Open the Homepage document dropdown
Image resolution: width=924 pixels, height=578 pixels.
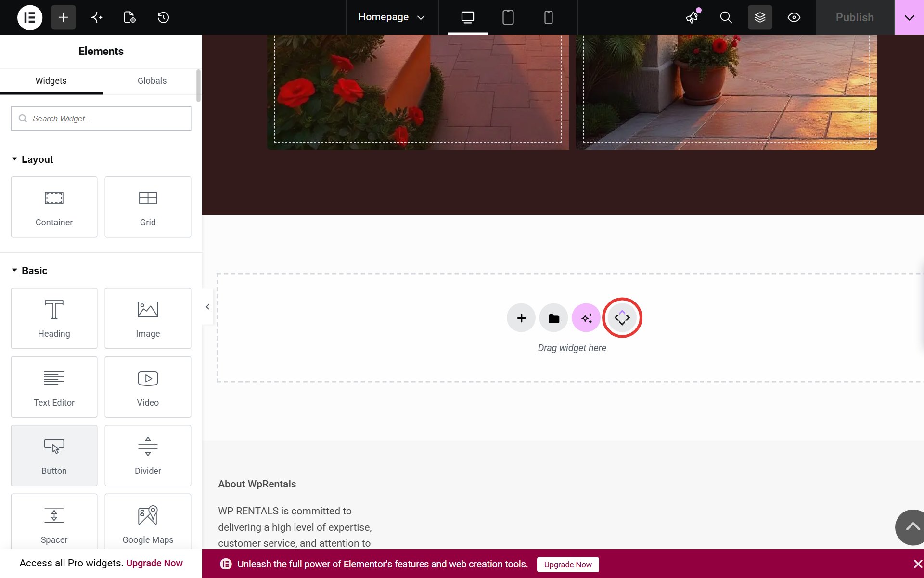[392, 17]
